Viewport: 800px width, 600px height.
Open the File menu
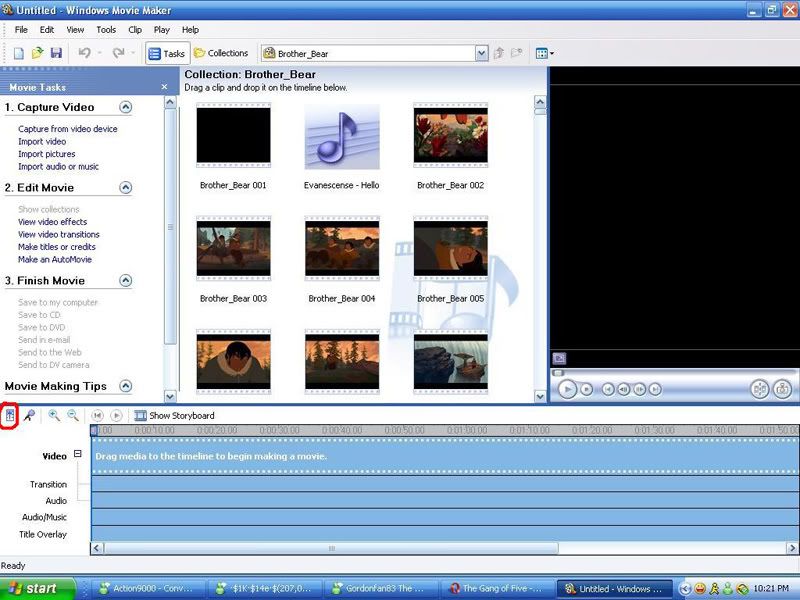(21, 30)
